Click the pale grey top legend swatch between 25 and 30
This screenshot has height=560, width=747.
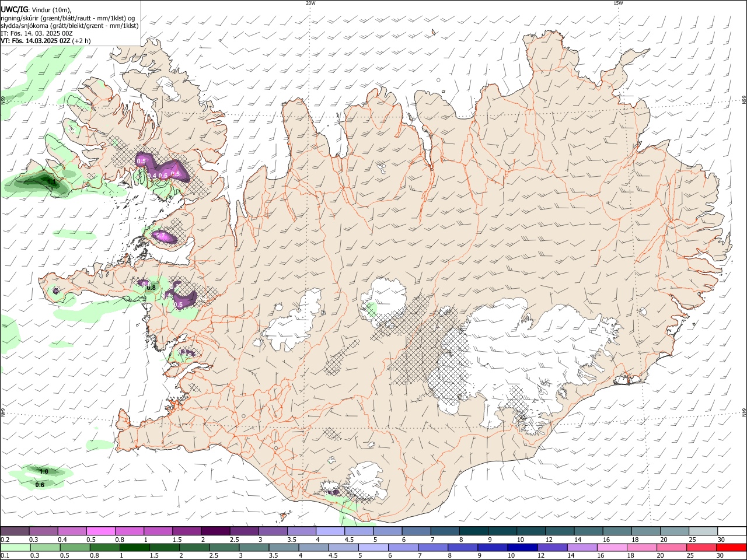(x=702, y=531)
